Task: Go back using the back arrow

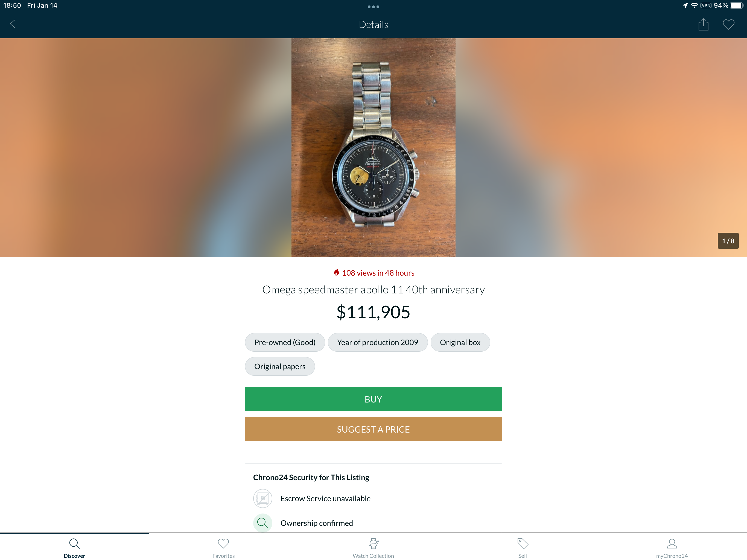Action: tap(13, 24)
